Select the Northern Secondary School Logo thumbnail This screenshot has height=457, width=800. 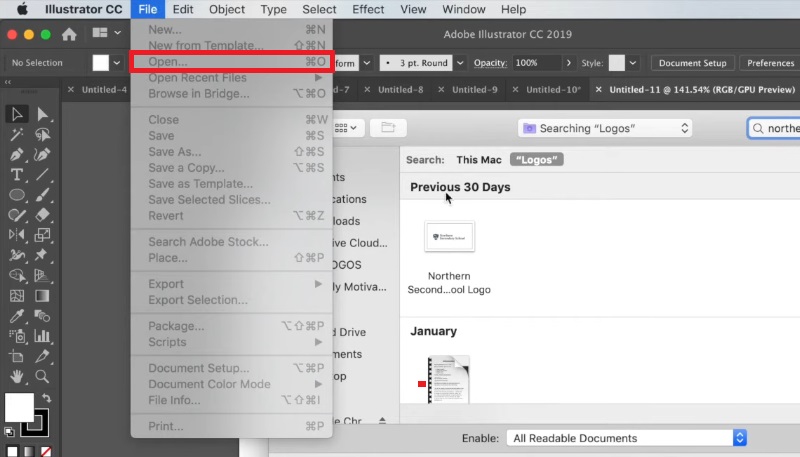449,236
